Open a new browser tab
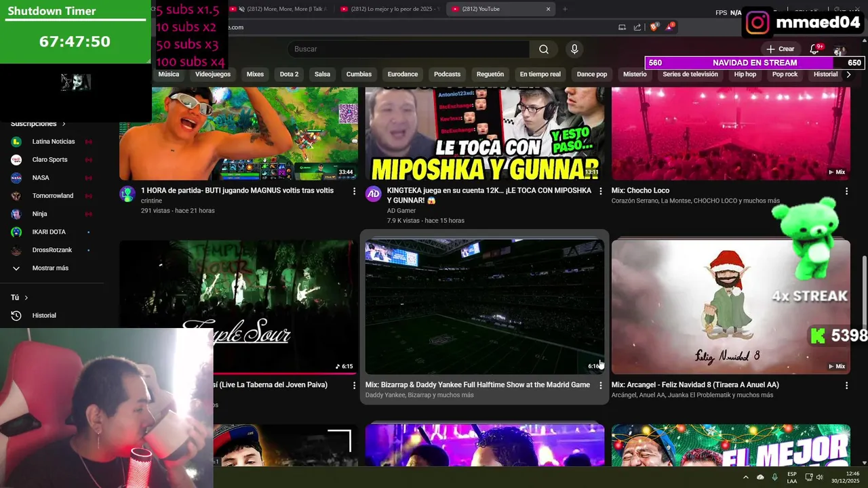Screen dimensions: 868x488 click(565, 9)
